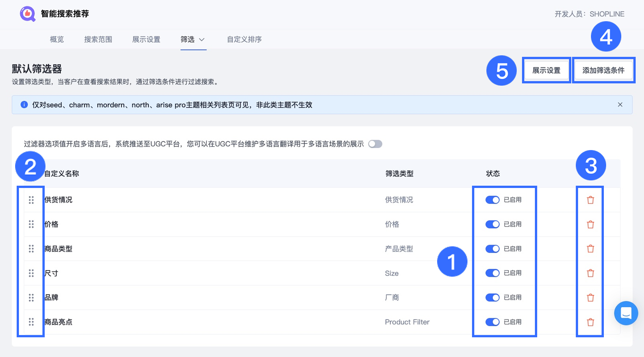This screenshot has width=644, height=357.
Task: Open the chat support bubble
Action: pyautogui.click(x=626, y=313)
